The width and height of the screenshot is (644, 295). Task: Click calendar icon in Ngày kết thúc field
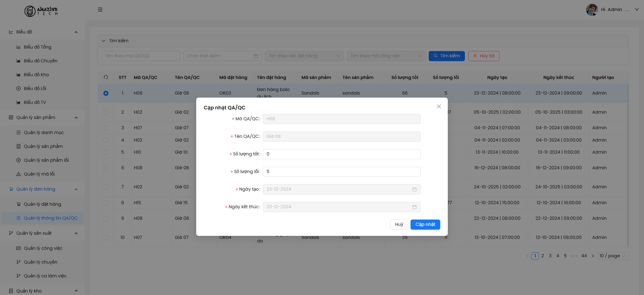click(x=414, y=207)
